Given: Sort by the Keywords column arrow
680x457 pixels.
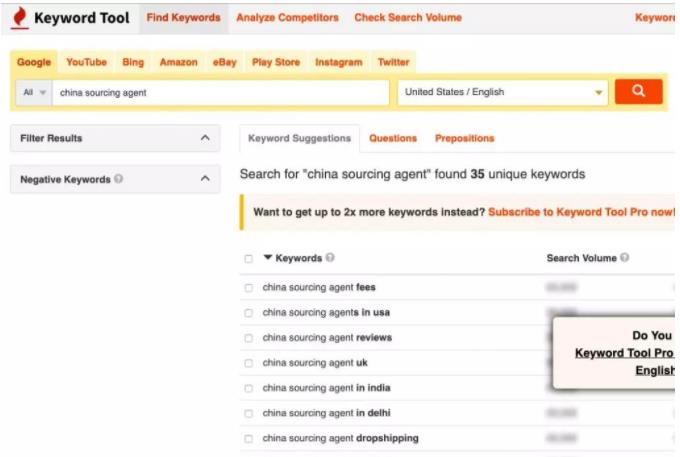Looking at the screenshot, I should tap(268, 258).
